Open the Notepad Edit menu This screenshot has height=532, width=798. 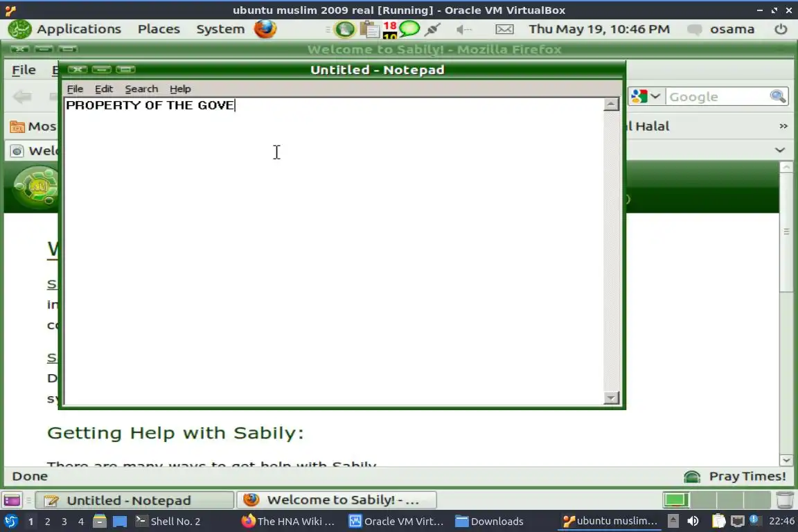104,89
